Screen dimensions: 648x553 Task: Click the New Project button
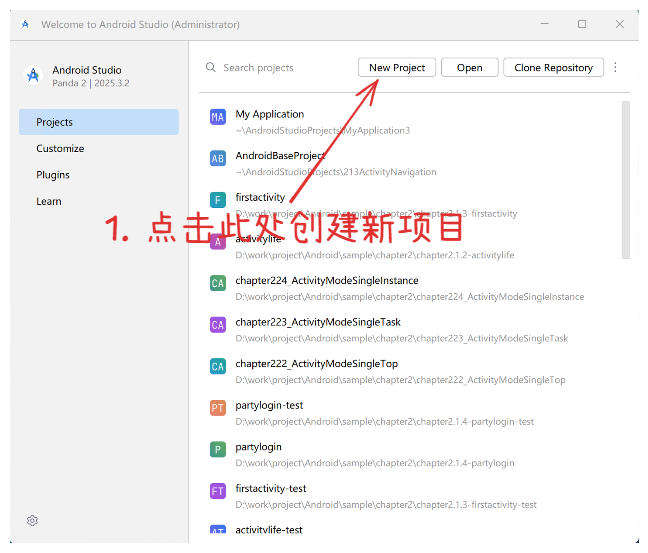pyautogui.click(x=397, y=67)
